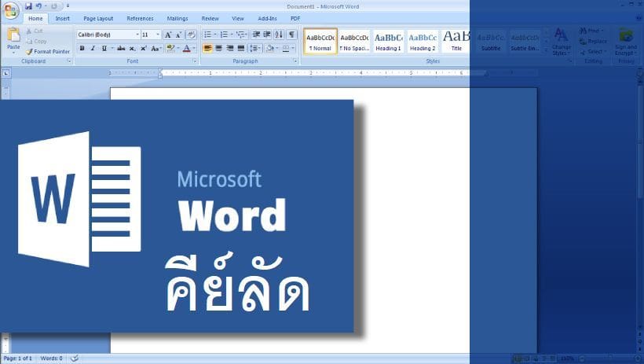Apply the red font color button

[x=187, y=48]
